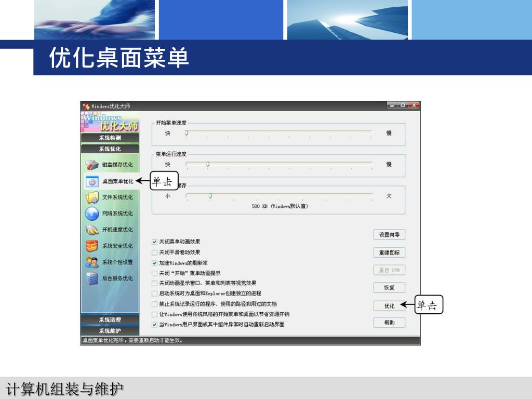Image resolution: width=532 pixels, height=399 pixels.
Task: Click the 重建图标 button
Action: tap(389, 253)
